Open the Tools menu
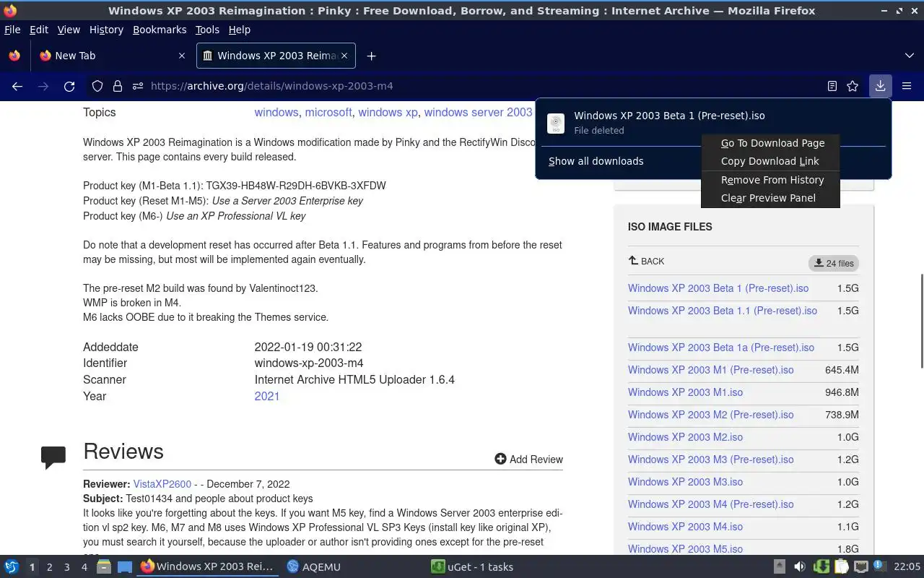 click(207, 30)
